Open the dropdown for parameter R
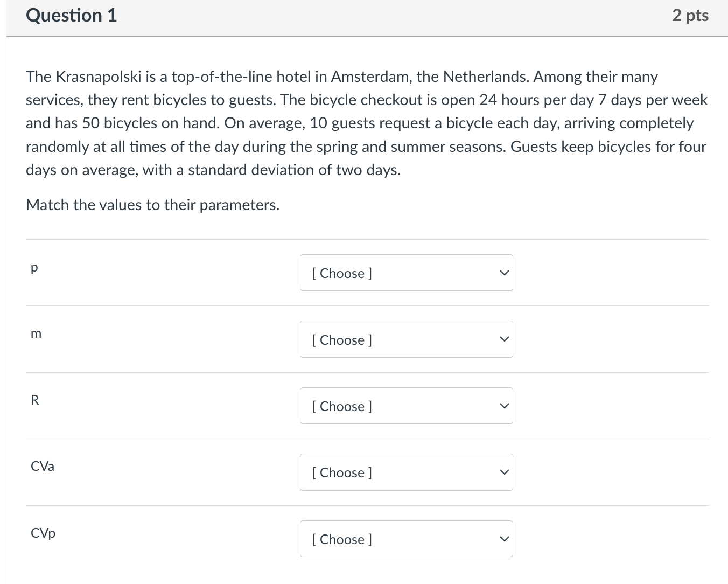The image size is (728, 584). pos(406,406)
